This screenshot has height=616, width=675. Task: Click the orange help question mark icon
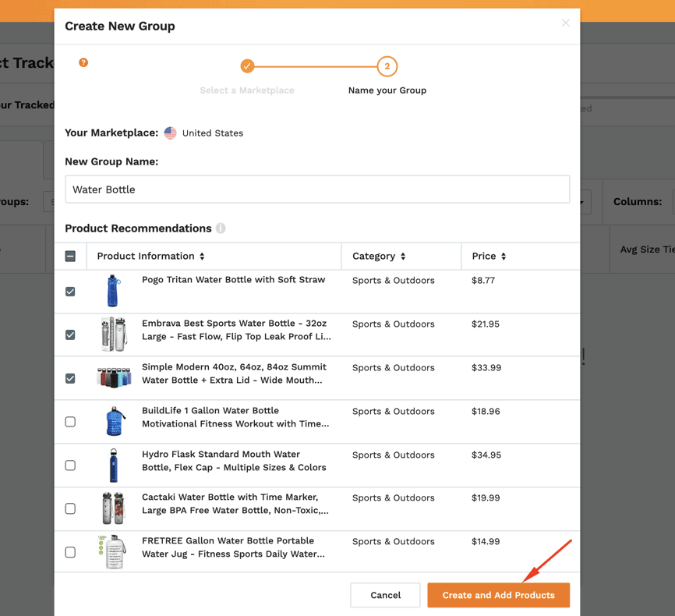[x=83, y=63]
